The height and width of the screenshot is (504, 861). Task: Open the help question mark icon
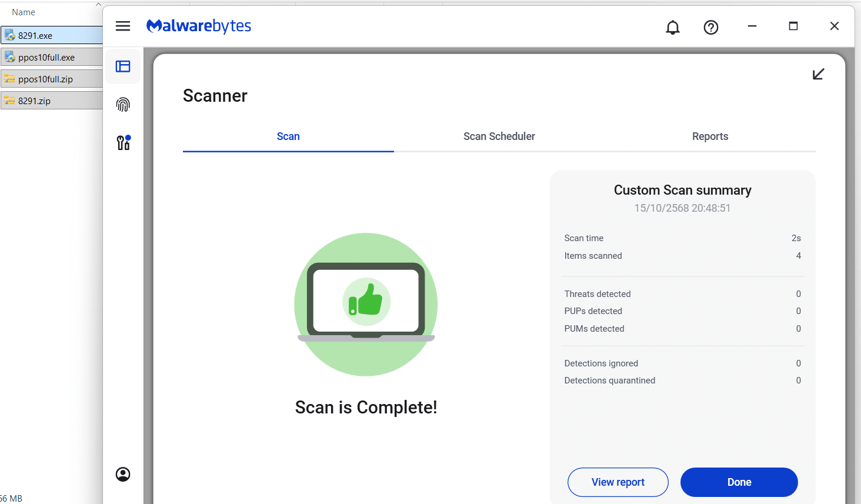pyautogui.click(x=711, y=27)
